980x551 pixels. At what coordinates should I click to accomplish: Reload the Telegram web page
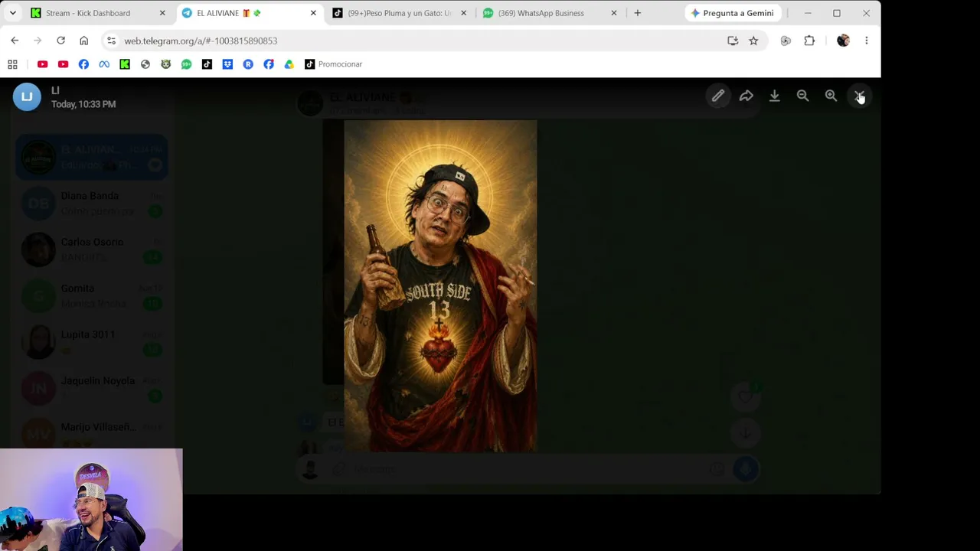(x=60, y=41)
